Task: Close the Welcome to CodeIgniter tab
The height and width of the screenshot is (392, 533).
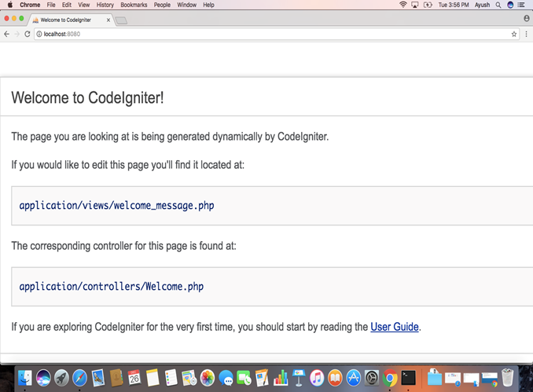Action: point(108,20)
